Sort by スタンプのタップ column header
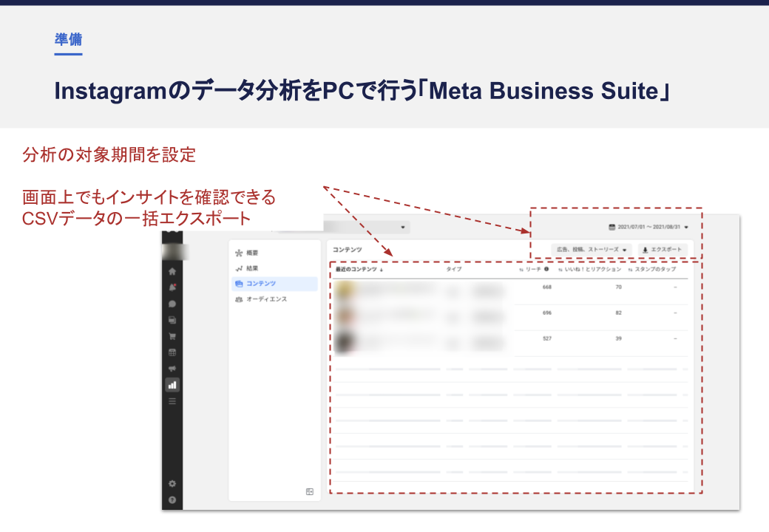This screenshot has height=532, width=769. (x=651, y=270)
